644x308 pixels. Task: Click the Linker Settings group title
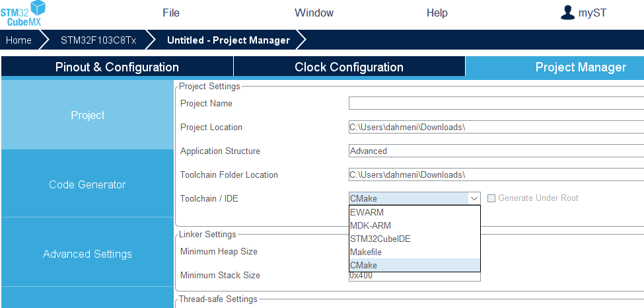(207, 234)
